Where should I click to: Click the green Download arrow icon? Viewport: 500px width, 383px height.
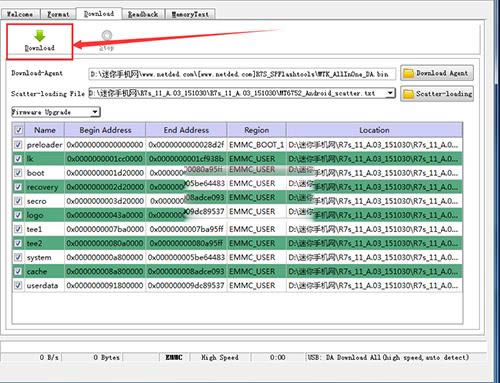coord(39,36)
